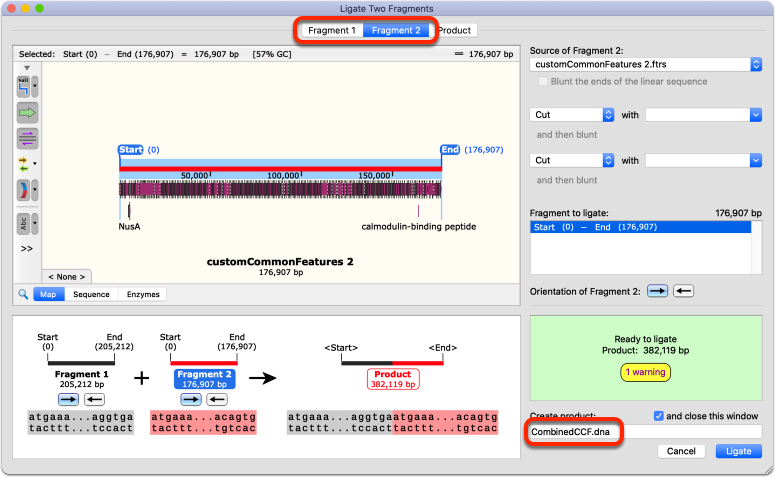
Task: Click the dense feature track on map
Action: click(x=280, y=190)
